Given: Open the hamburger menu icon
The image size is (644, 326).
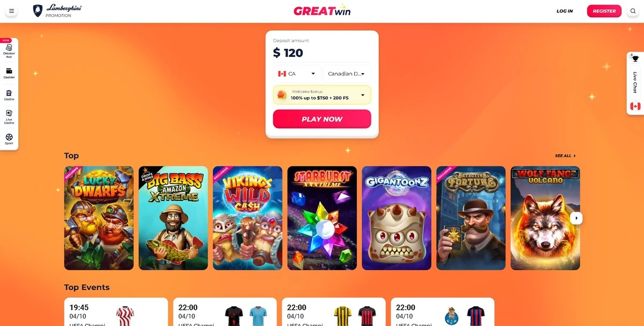Looking at the screenshot, I should coord(11,11).
